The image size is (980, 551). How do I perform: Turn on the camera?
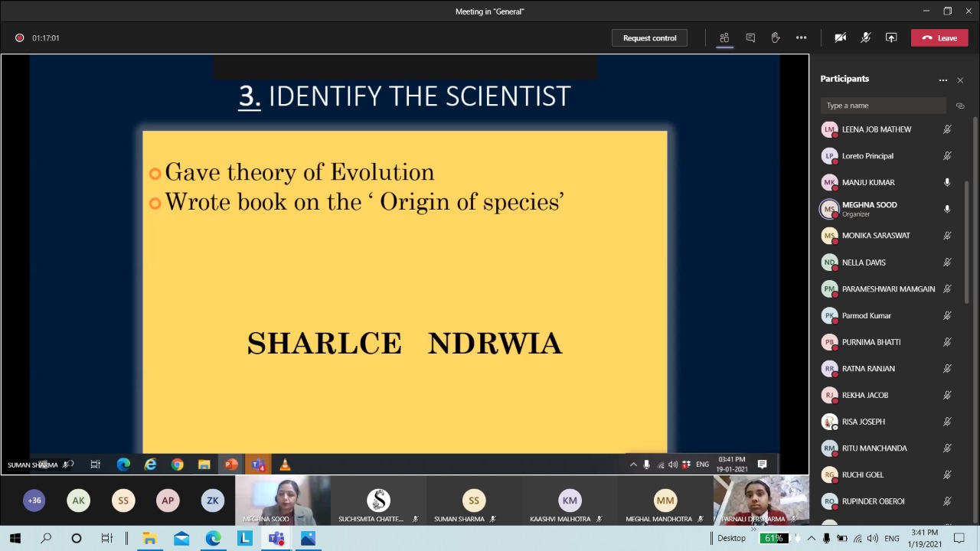pos(840,37)
